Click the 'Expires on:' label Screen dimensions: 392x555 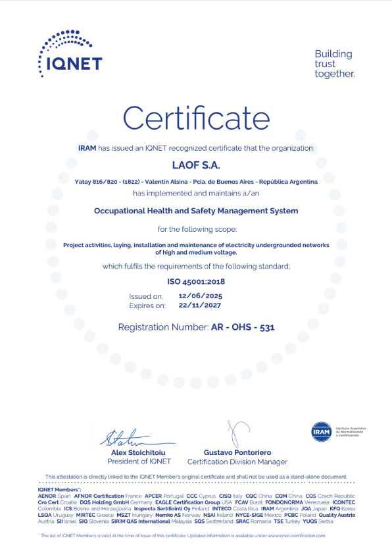tap(147, 306)
